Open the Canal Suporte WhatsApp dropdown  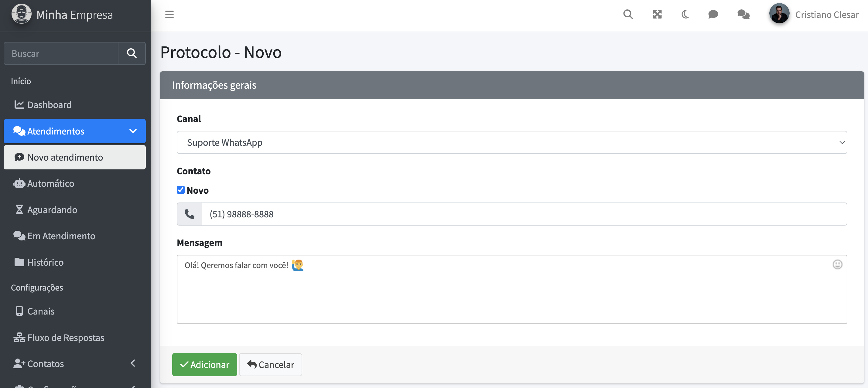tap(511, 142)
